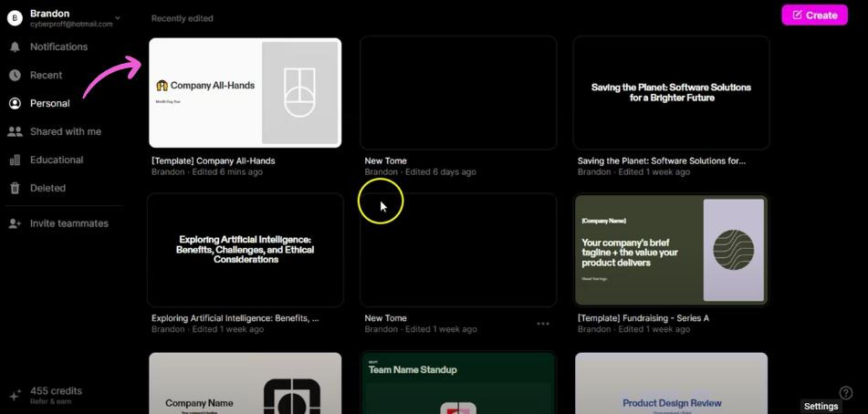Click the "Exploring Artificial Intelligence: Benefits, ..." title
The width and height of the screenshot is (868, 414).
pyautogui.click(x=235, y=318)
